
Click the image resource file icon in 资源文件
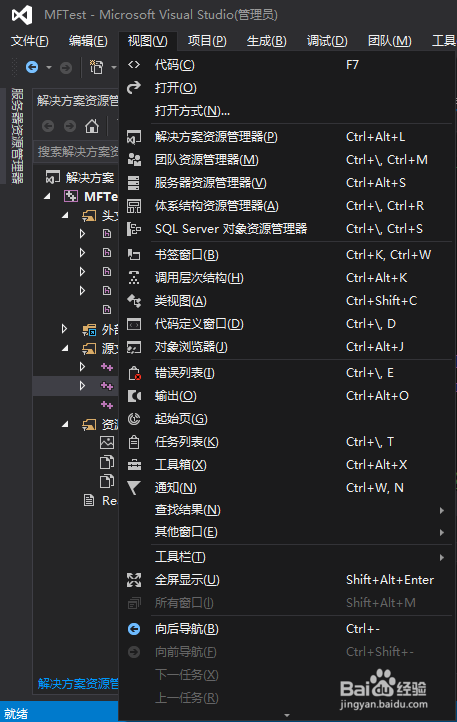pyautogui.click(x=107, y=443)
